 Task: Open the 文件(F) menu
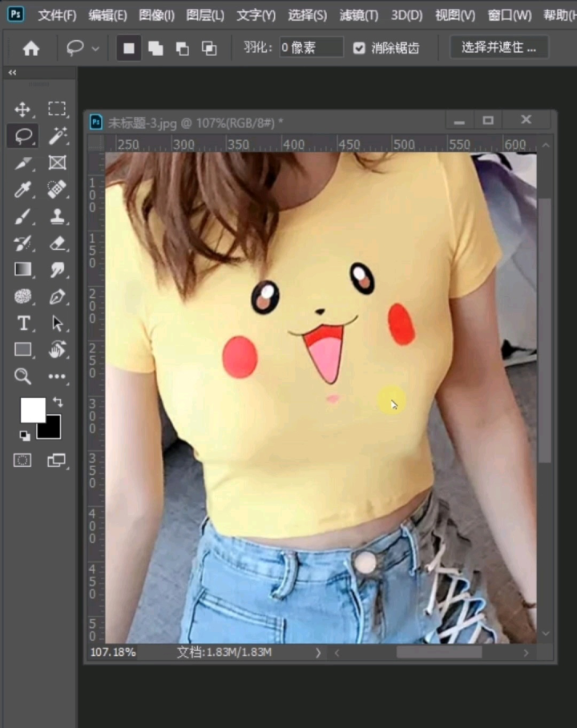point(57,15)
